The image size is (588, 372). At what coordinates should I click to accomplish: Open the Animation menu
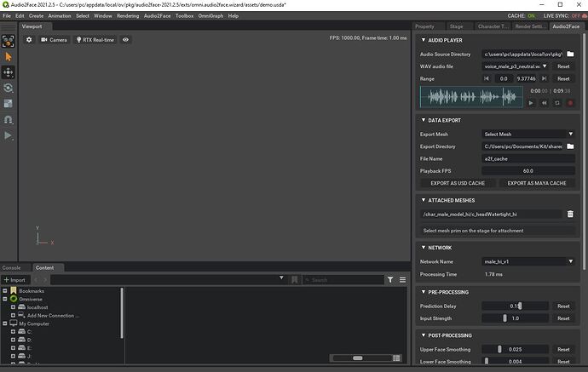(60, 15)
